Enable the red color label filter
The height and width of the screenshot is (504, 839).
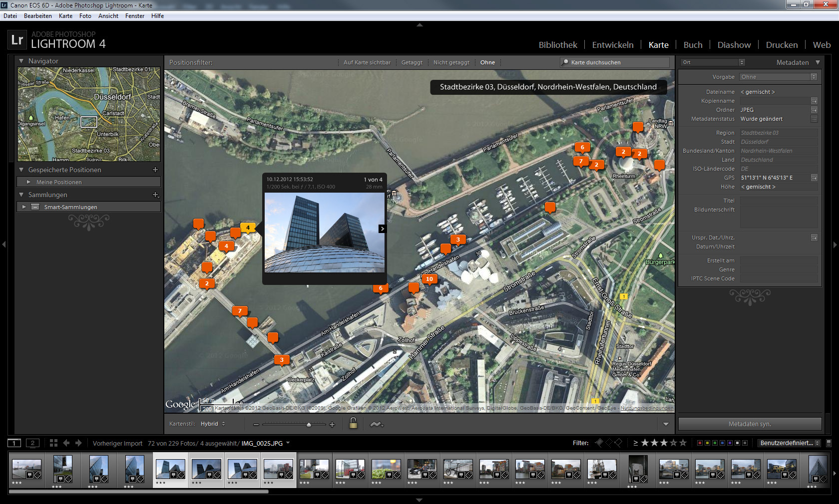click(700, 443)
